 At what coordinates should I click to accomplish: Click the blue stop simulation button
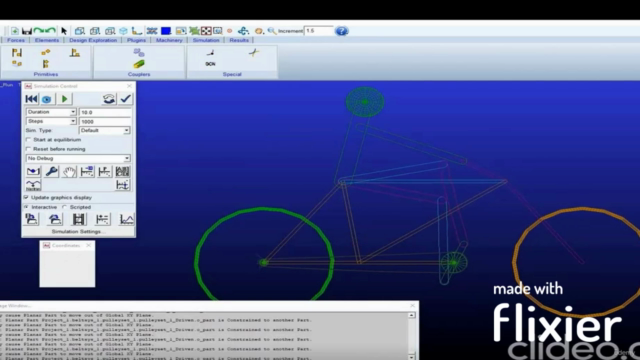(47, 99)
